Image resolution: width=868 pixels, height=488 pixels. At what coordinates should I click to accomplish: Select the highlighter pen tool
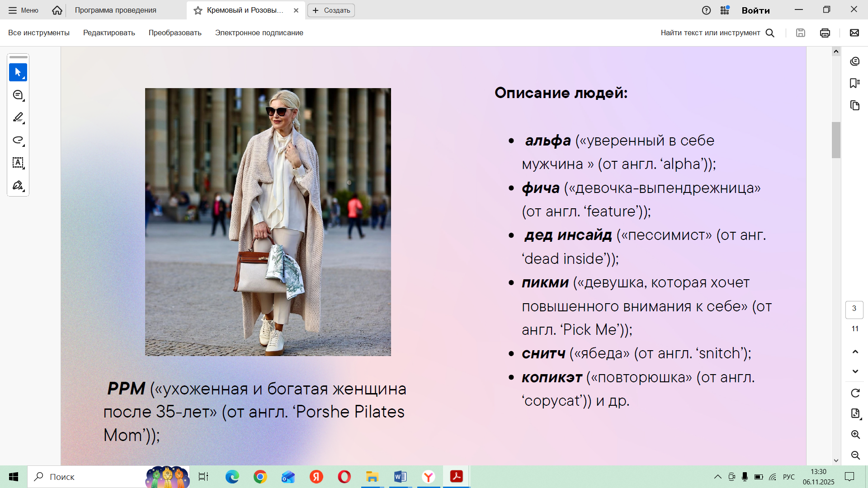click(x=18, y=117)
